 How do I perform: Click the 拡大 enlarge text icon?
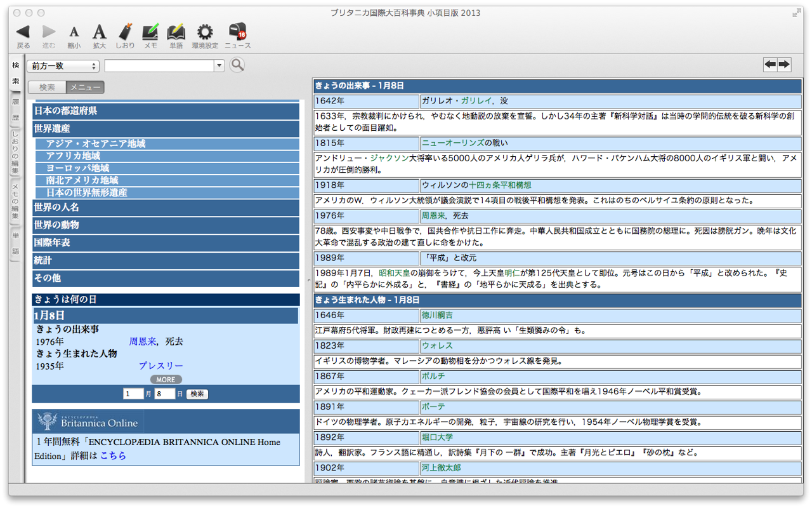coord(100,32)
